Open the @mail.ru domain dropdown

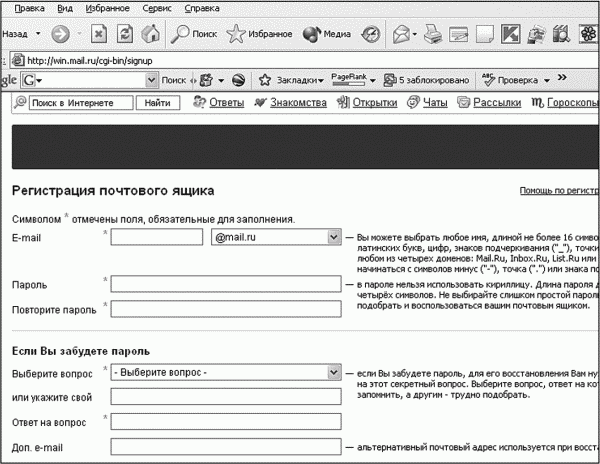pyautogui.click(x=276, y=237)
